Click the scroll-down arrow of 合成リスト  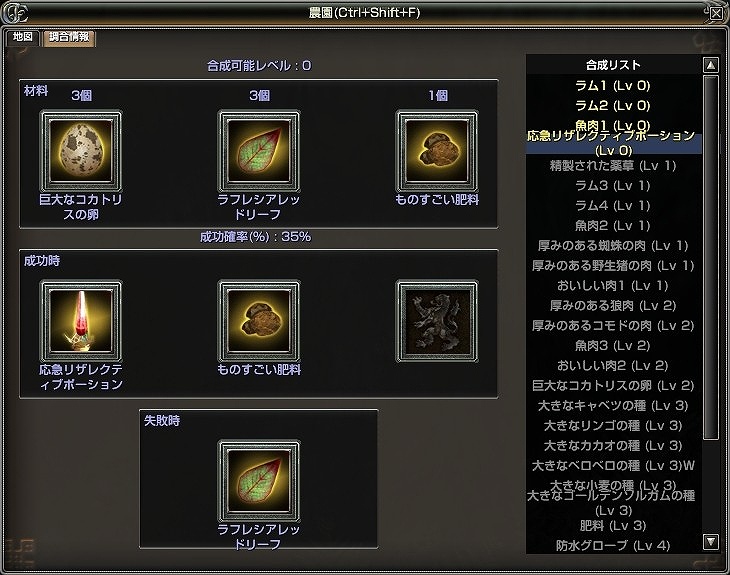coord(710,541)
